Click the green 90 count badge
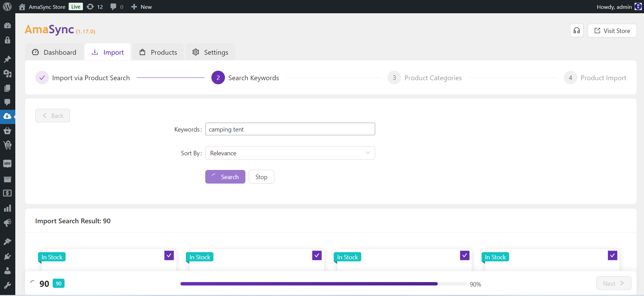The height and width of the screenshot is (296, 644). [x=58, y=283]
